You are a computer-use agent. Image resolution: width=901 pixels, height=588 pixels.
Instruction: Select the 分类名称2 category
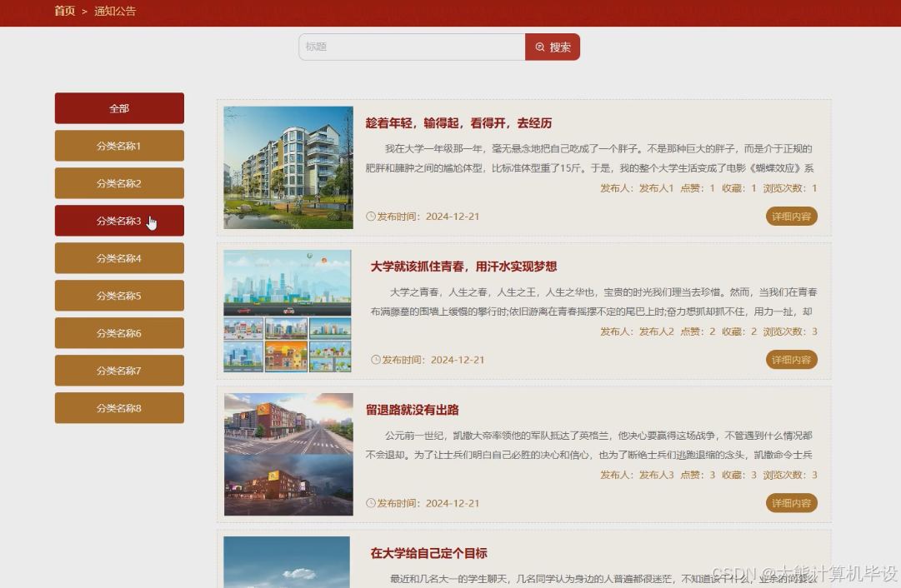(x=119, y=183)
